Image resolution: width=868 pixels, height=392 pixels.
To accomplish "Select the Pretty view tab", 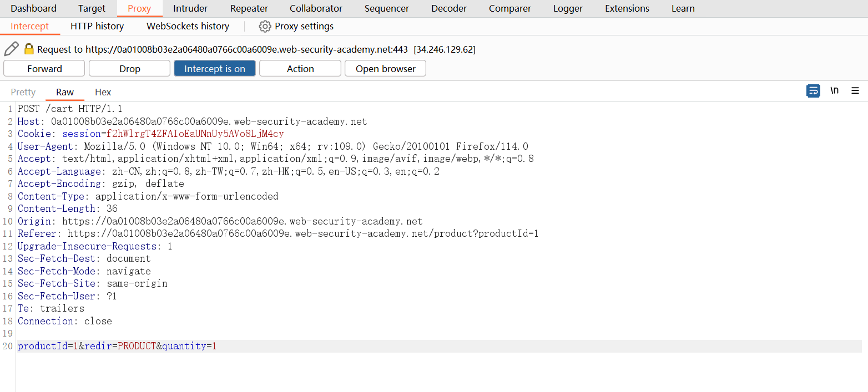I will tap(23, 92).
